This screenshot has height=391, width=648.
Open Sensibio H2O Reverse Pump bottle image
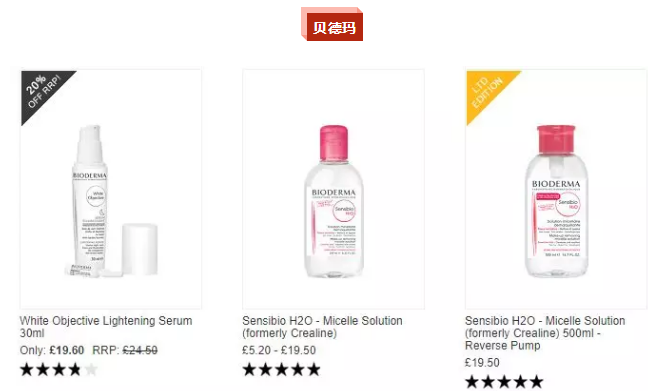coord(556,189)
